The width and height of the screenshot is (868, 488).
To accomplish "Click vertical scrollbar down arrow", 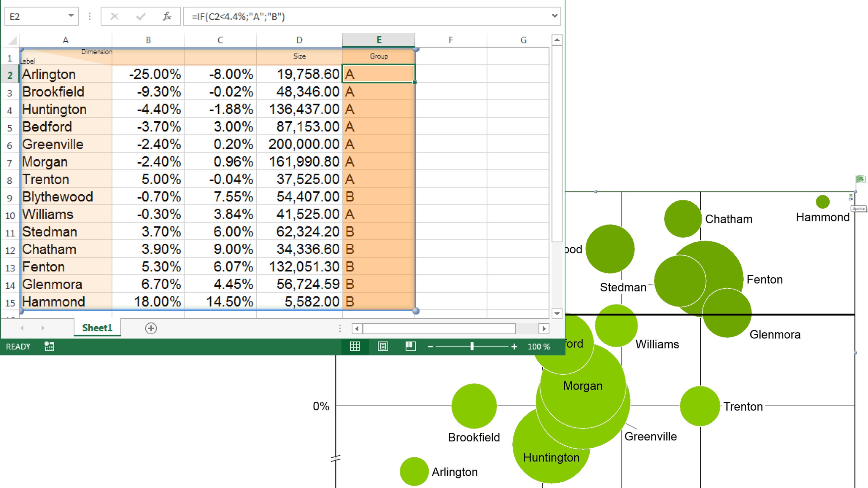I will click(557, 313).
